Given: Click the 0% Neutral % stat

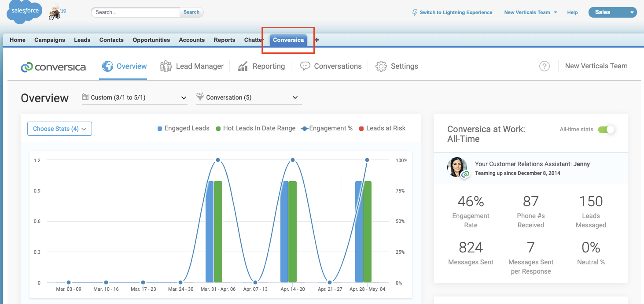Looking at the screenshot, I should [x=591, y=253].
